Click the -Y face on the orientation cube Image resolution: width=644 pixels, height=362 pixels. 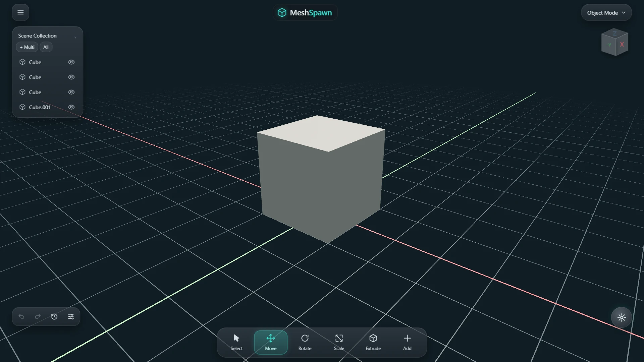(x=609, y=44)
